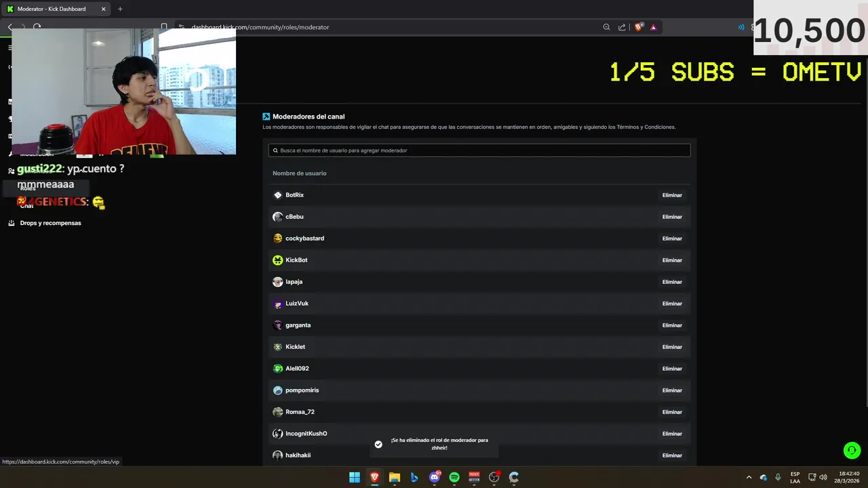Click Eliminar next to LuizVuk
The height and width of the screenshot is (488, 868).
click(672, 304)
